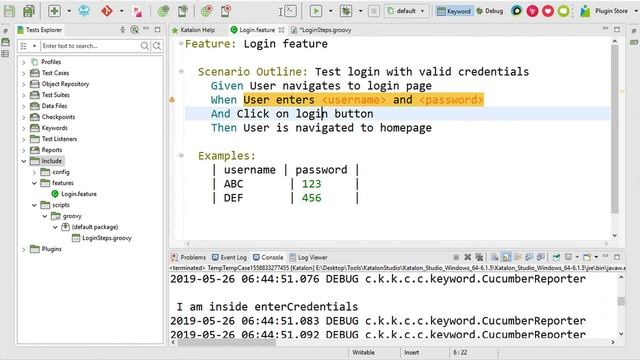Click the Debug bug toolbar icon
This screenshot has width=640, height=360.
tap(346, 11)
